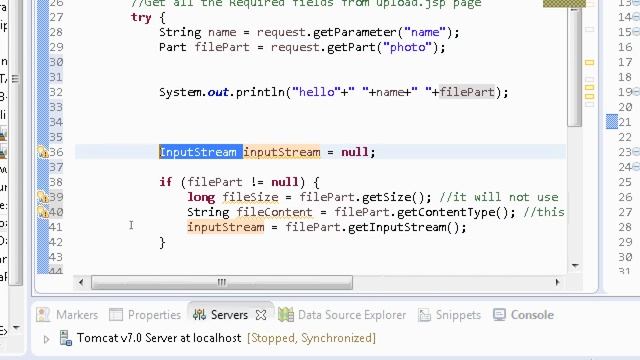
Task: Collapse fold on line 23 in right editor
Action: coord(636,152)
